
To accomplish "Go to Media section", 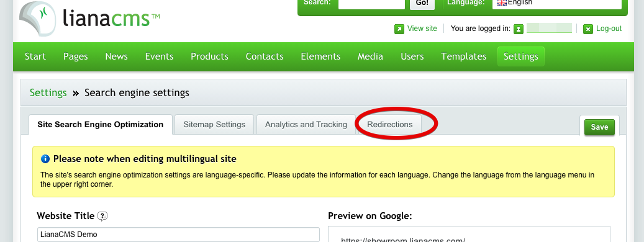I will pos(371,56).
